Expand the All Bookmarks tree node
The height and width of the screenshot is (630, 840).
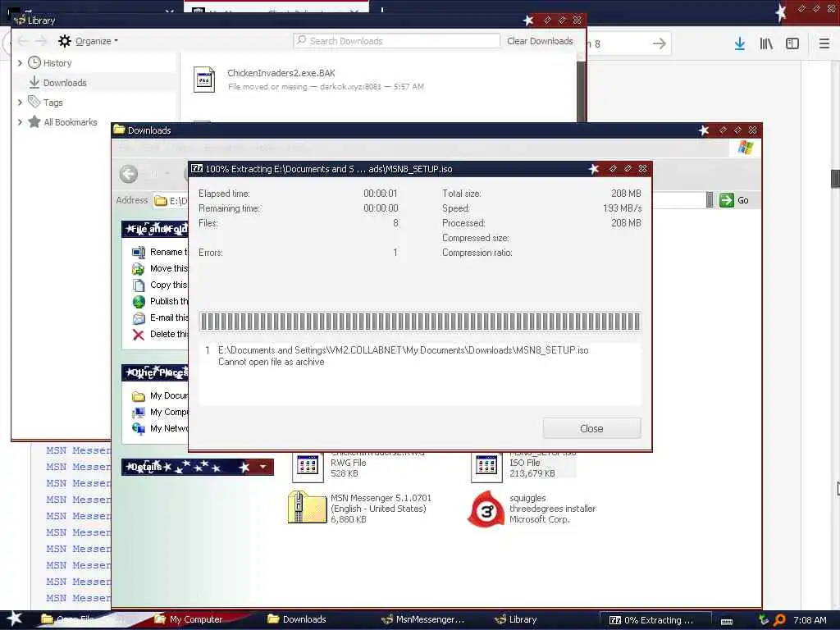click(x=20, y=121)
